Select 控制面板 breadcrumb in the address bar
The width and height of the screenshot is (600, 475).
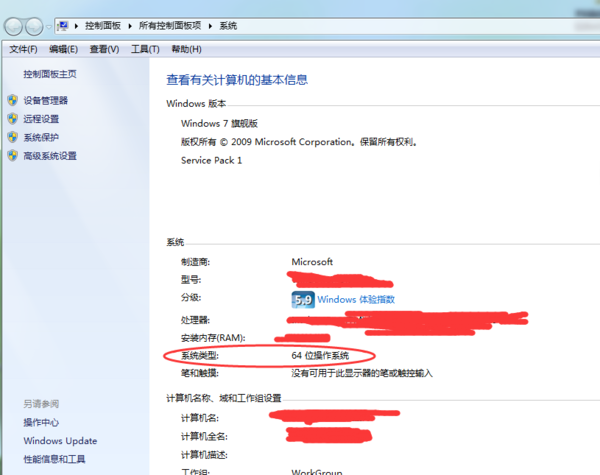[x=103, y=26]
